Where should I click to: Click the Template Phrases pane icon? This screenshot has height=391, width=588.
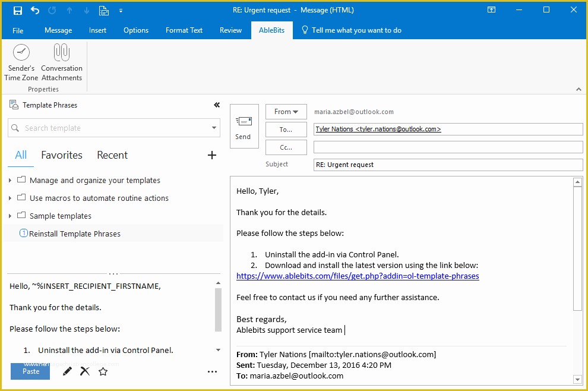coord(14,105)
